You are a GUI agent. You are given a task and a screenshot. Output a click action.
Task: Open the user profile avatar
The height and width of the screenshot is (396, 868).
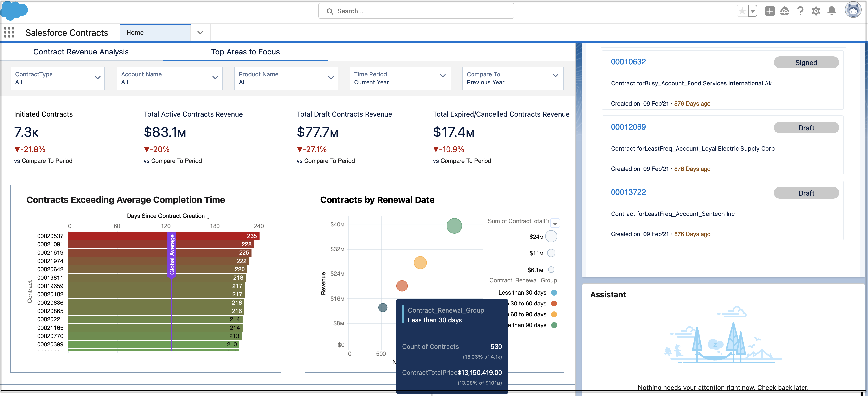click(853, 10)
